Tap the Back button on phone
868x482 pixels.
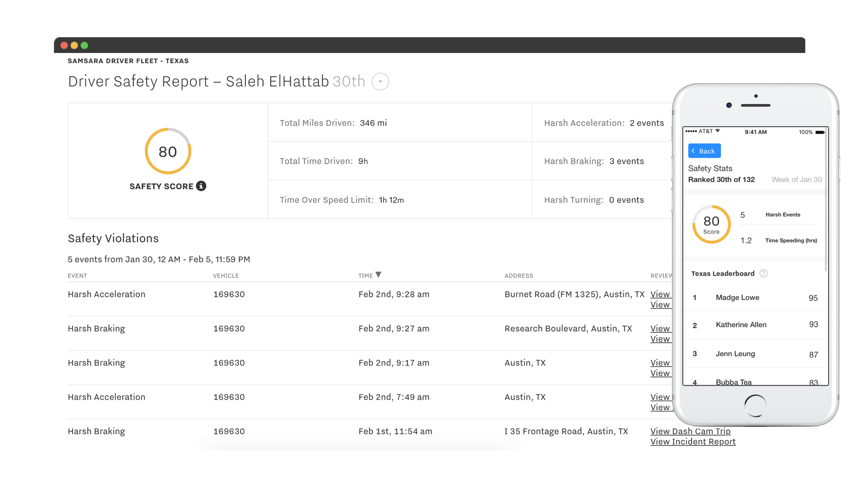coord(704,151)
